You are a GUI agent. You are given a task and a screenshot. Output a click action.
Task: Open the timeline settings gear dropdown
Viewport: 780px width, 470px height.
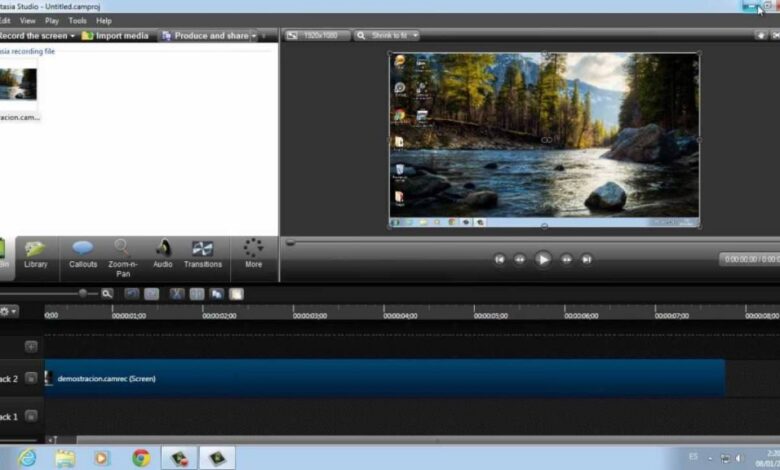point(8,311)
